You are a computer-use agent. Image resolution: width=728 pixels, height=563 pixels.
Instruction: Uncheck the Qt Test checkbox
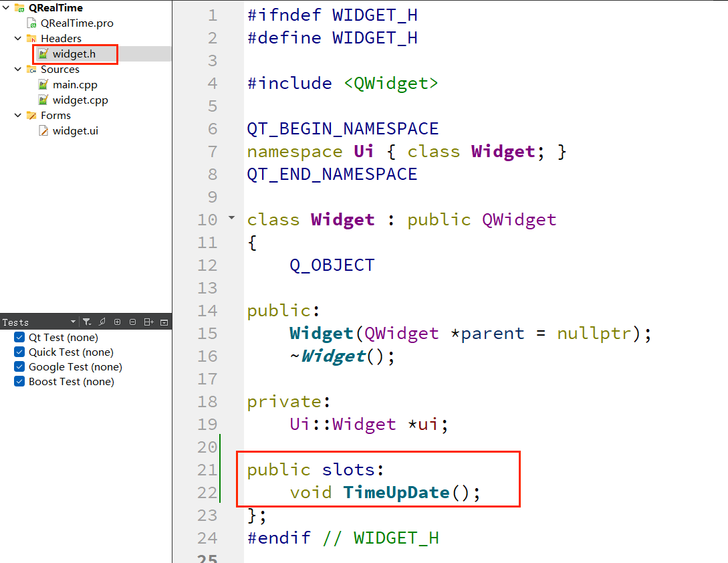(19, 337)
